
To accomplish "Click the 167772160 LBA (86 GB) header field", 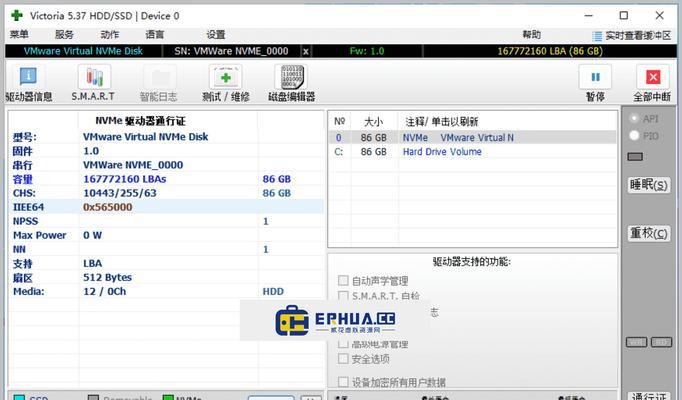I will point(550,51).
